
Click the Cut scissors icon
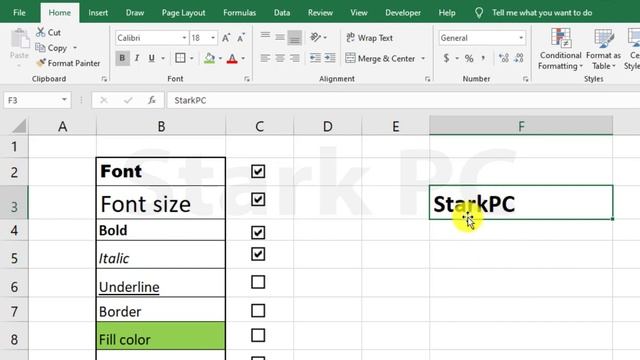pyautogui.click(x=40, y=32)
